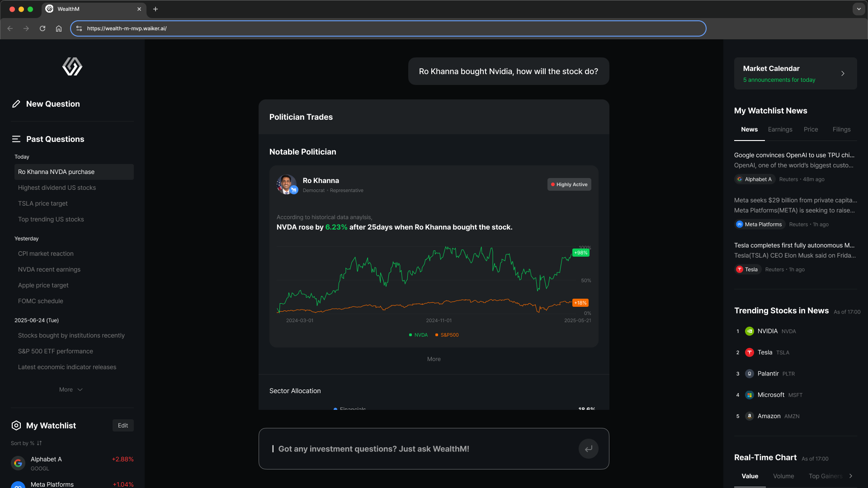Click the NVIDIA logo in trending stocks
The width and height of the screenshot is (868, 488).
click(x=750, y=331)
